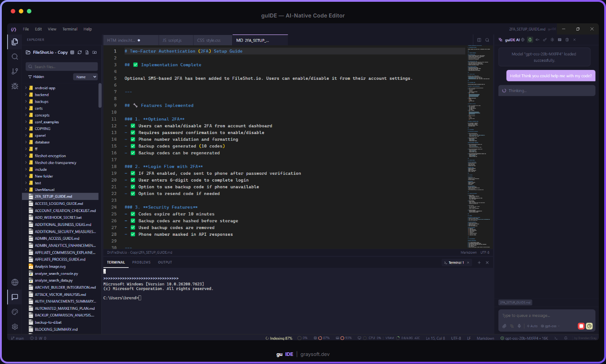
Task: Open the Name sort dropdown
Action: (x=85, y=77)
